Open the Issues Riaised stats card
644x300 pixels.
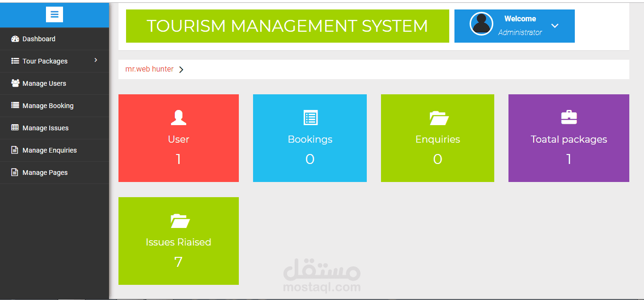coord(179,241)
